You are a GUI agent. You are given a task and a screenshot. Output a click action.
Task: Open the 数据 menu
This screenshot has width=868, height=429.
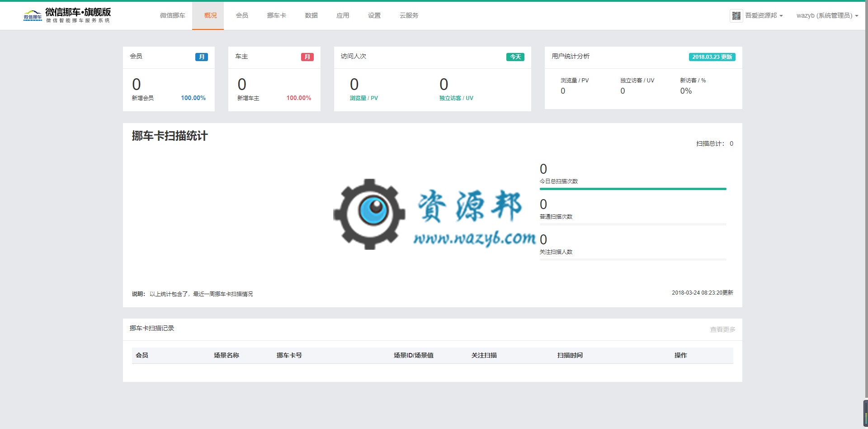coord(311,15)
